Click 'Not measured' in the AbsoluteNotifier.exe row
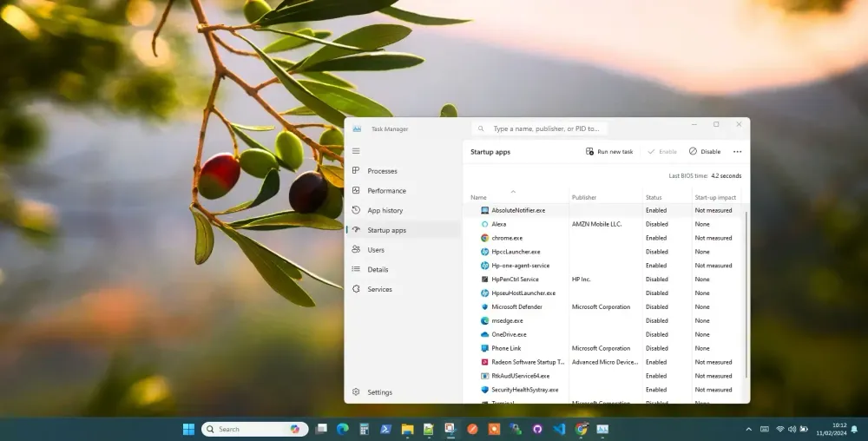868x441 pixels. click(x=713, y=210)
